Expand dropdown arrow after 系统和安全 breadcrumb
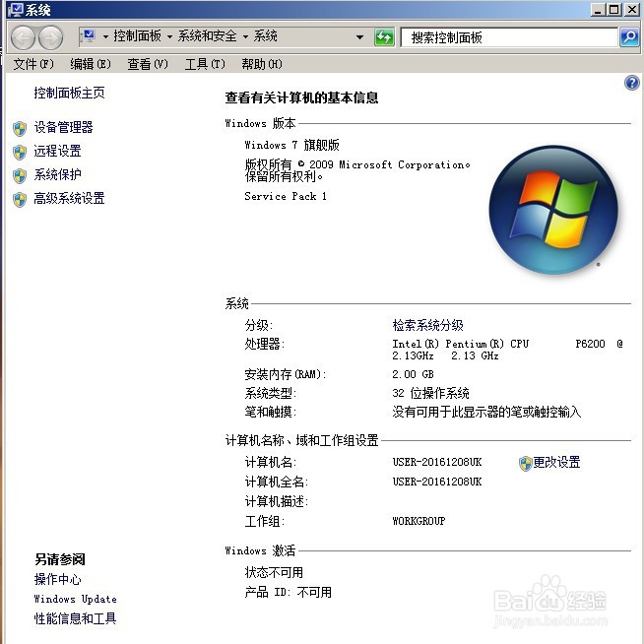This screenshot has width=644, height=644. (x=245, y=37)
